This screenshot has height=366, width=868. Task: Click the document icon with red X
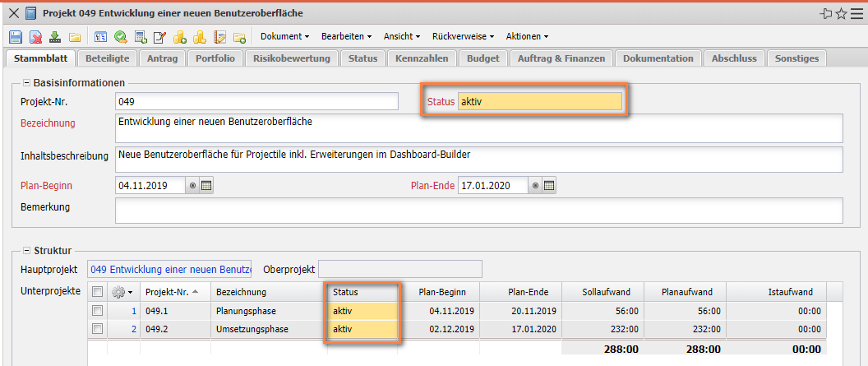click(35, 37)
